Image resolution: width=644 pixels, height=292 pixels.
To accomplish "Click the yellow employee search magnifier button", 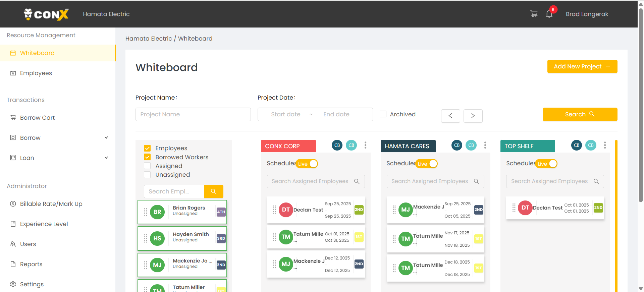I will click(214, 191).
